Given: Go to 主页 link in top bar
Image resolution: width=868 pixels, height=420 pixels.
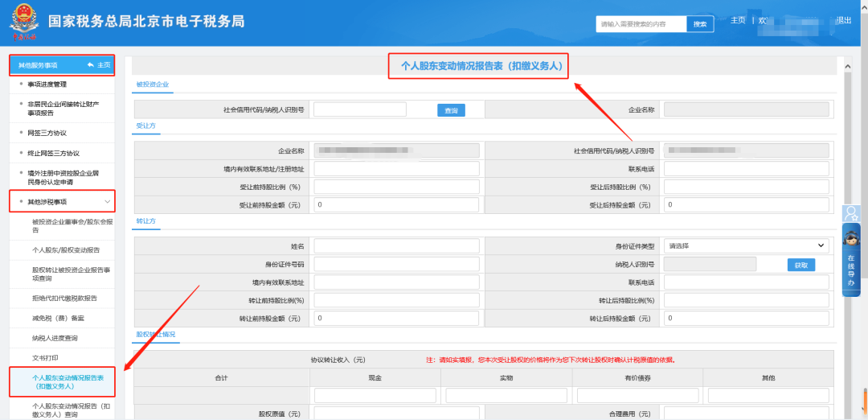Looking at the screenshot, I should coord(737,20).
